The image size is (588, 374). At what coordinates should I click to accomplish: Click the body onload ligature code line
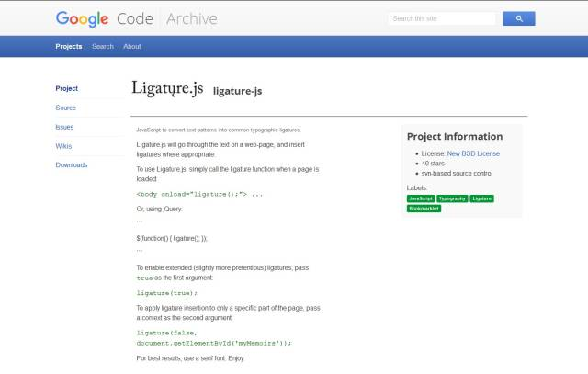pyautogui.click(x=199, y=194)
